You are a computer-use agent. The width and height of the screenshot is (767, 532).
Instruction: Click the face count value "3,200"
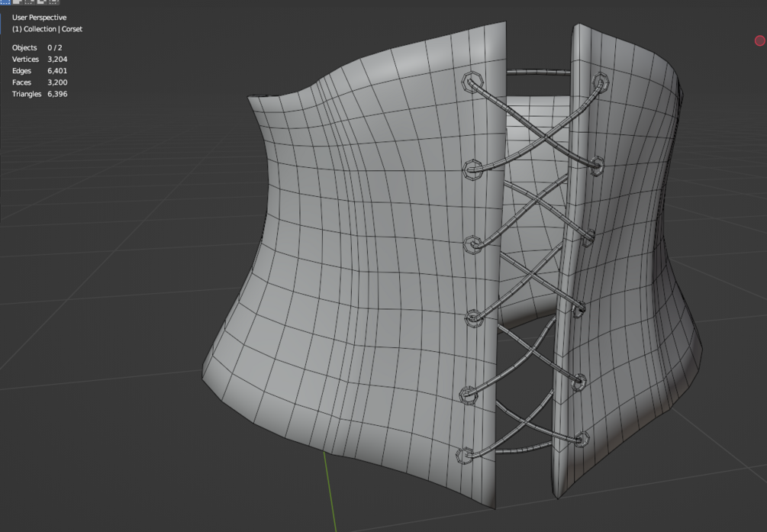(x=57, y=82)
